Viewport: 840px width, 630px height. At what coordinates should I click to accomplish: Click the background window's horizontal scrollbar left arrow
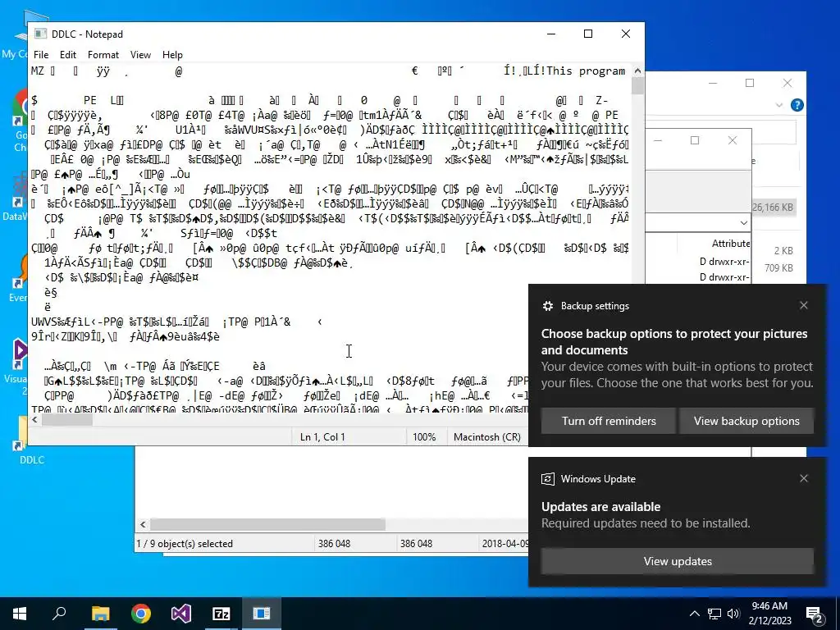coord(143,524)
